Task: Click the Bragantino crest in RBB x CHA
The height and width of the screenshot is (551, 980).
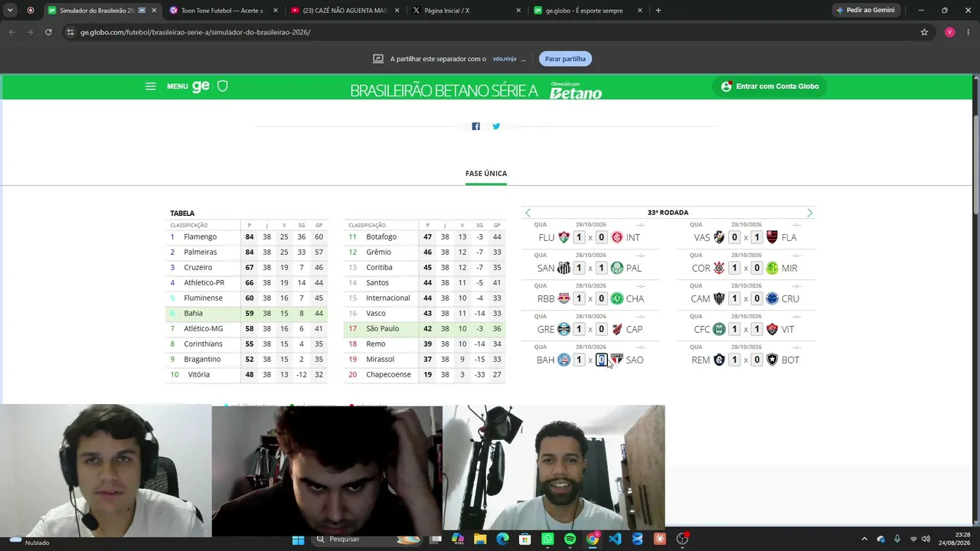Action: tap(563, 298)
